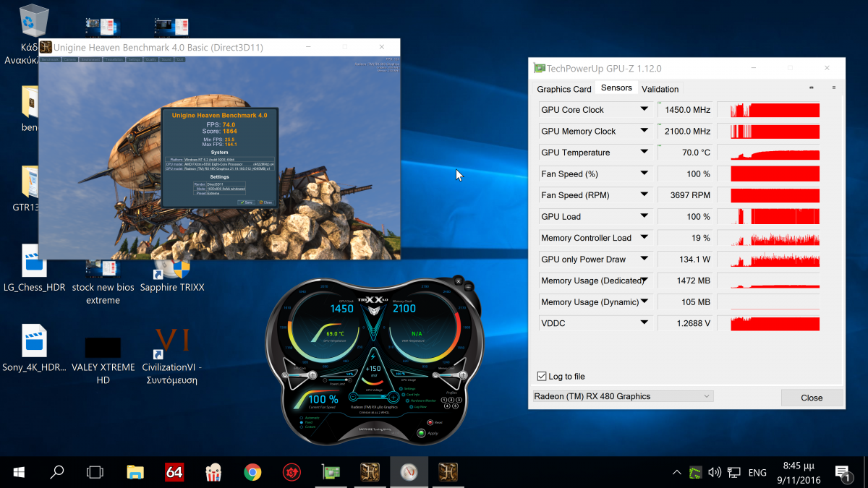Open File Explorer from the taskbar
This screenshot has width=868, height=488.
(135, 472)
